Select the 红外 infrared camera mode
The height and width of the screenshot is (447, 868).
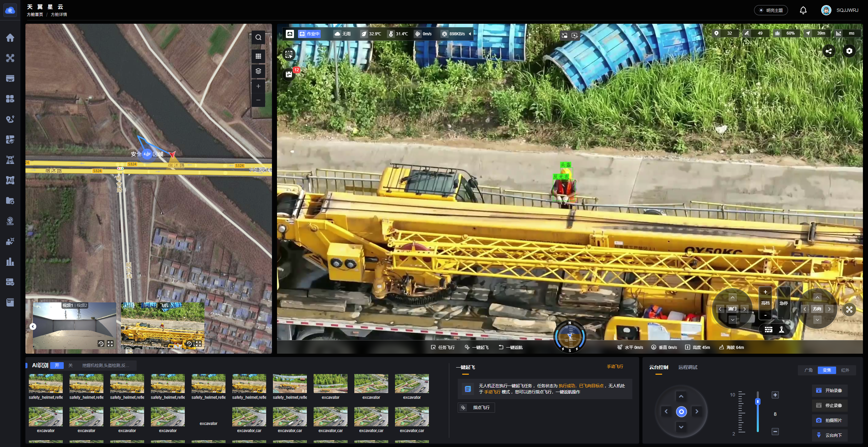tap(845, 370)
